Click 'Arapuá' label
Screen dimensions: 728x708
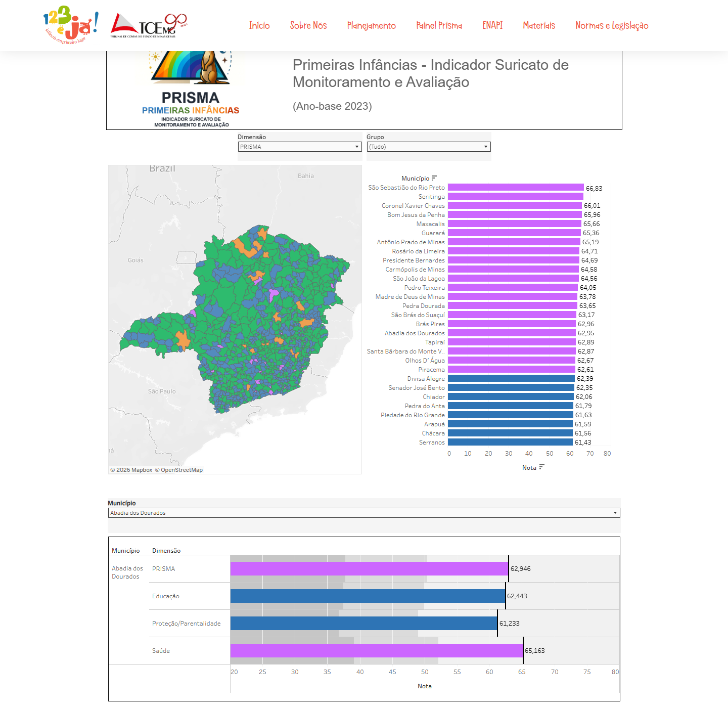point(435,424)
